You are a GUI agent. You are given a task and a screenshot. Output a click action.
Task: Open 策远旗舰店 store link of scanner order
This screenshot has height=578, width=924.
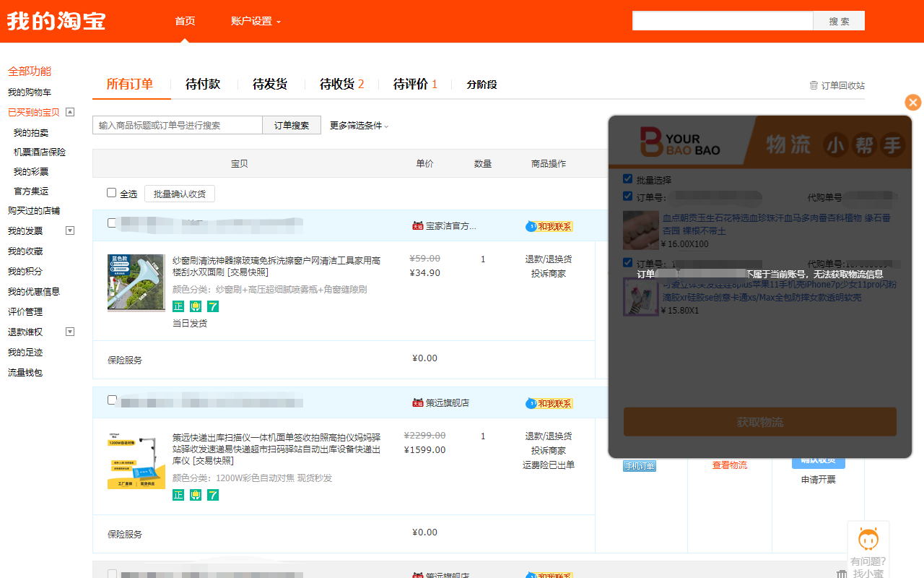[x=448, y=403]
